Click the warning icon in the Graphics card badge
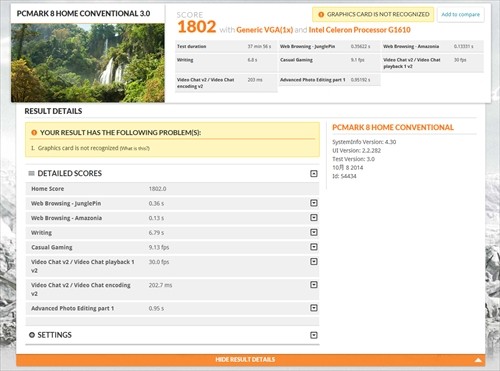This screenshot has width=500, height=371. click(321, 15)
